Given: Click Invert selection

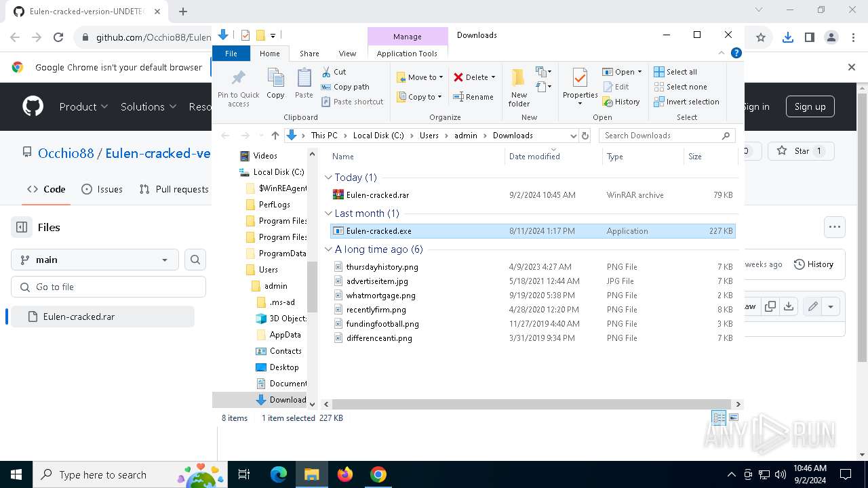Looking at the screenshot, I should (x=686, y=102).
